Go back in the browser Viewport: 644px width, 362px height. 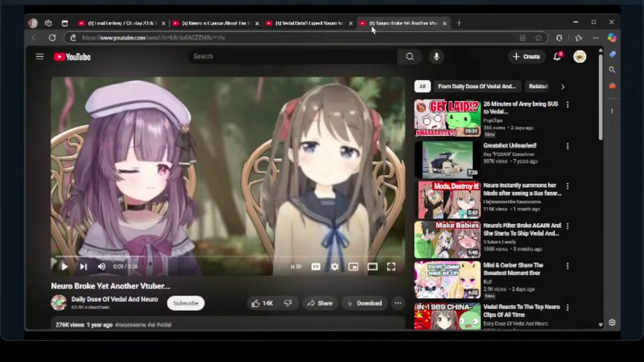(x=33, y=38)
